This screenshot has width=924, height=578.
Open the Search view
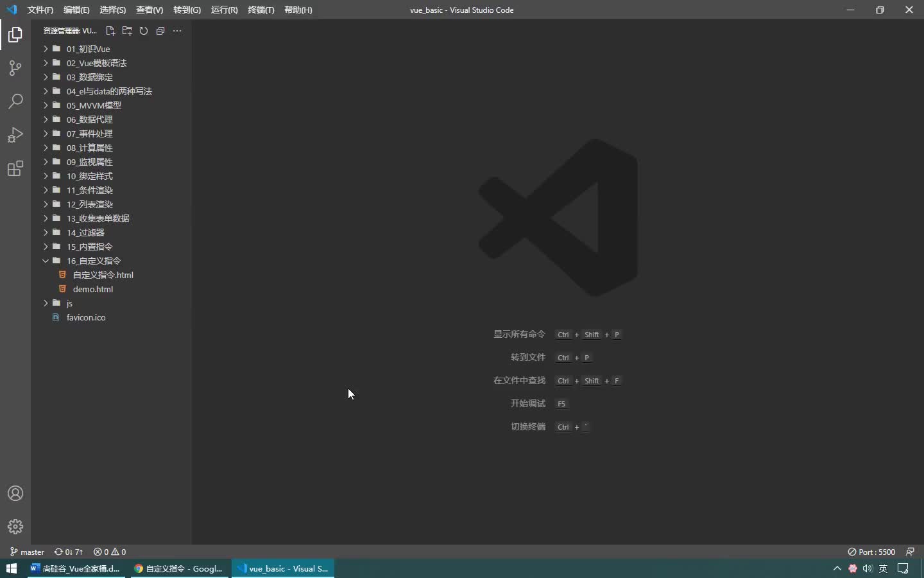click(15, 101)
